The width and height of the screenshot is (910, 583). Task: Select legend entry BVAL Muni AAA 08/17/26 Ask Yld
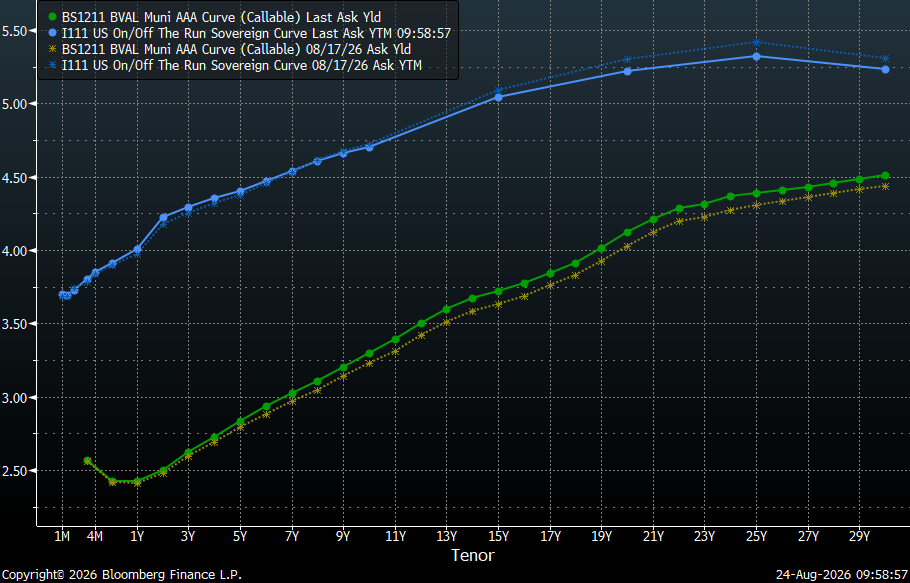236,50
